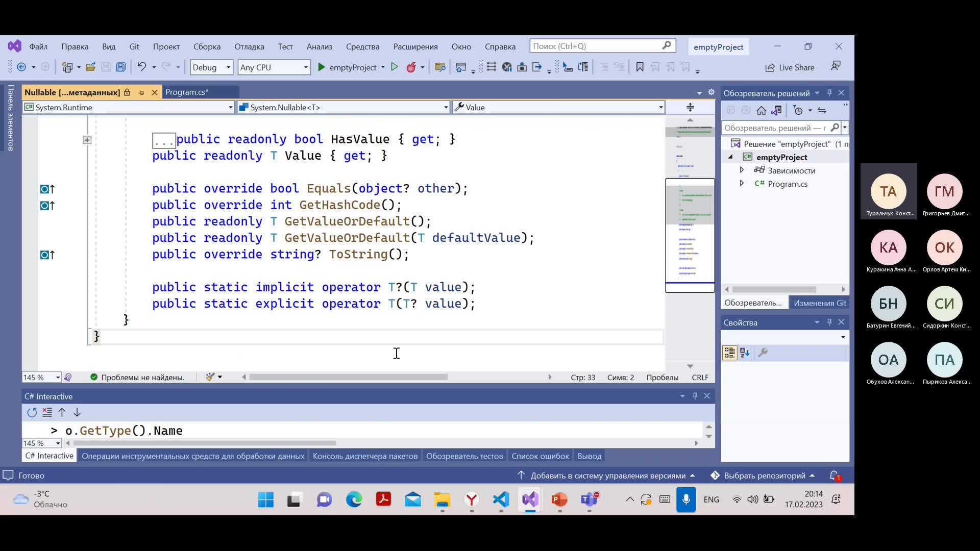
Task: Click the override marker beside ToString
Action: (47, 255)
